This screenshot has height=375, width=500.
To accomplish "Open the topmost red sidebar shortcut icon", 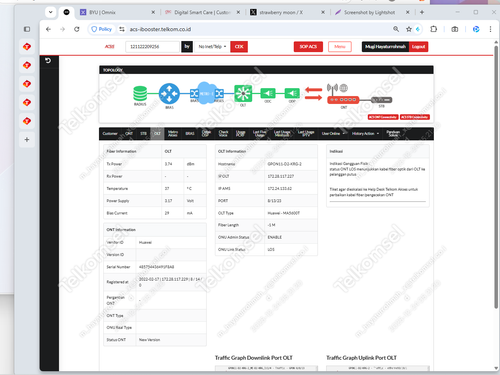I will 27,47.
